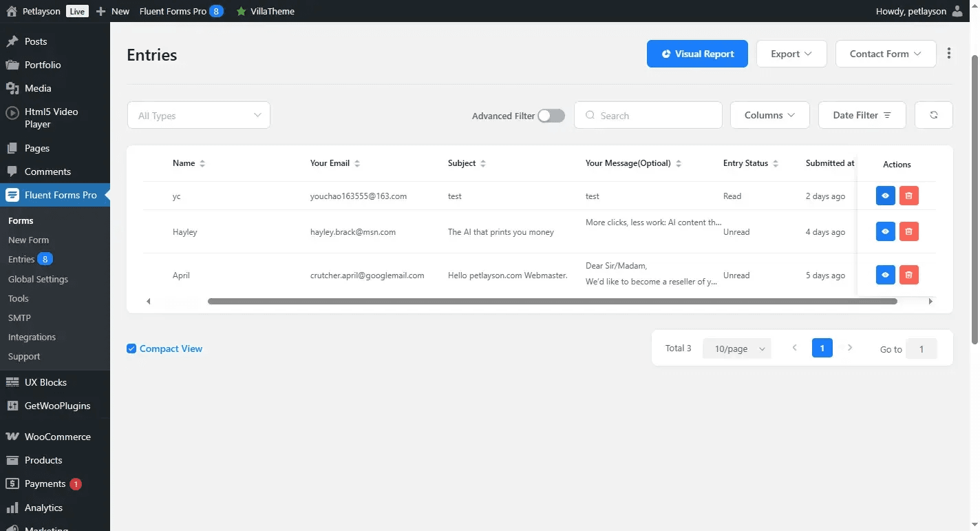Click the Visual Report button
Viewport: 980px width, 531px height.
click(697, 54)
